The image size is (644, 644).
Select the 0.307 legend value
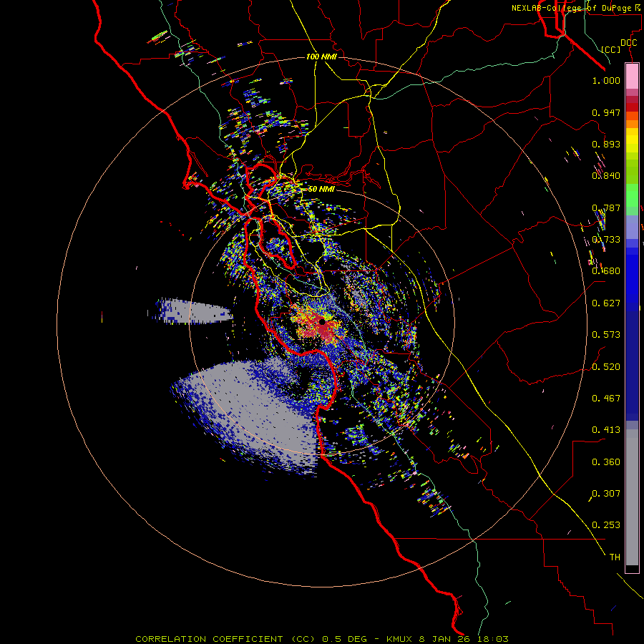click(x=606, y=494)
